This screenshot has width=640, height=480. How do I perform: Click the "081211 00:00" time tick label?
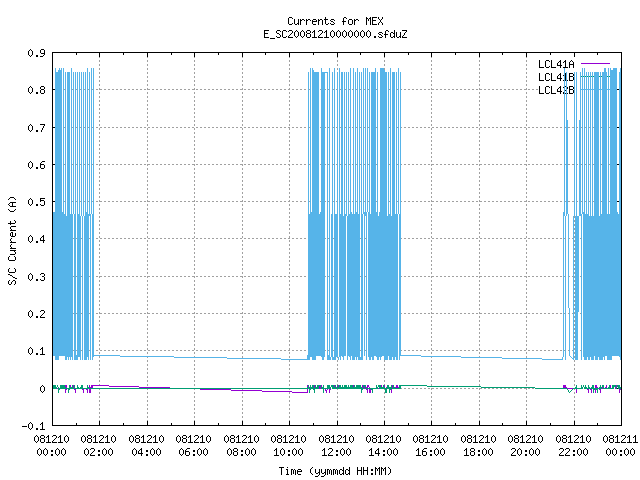620,446
